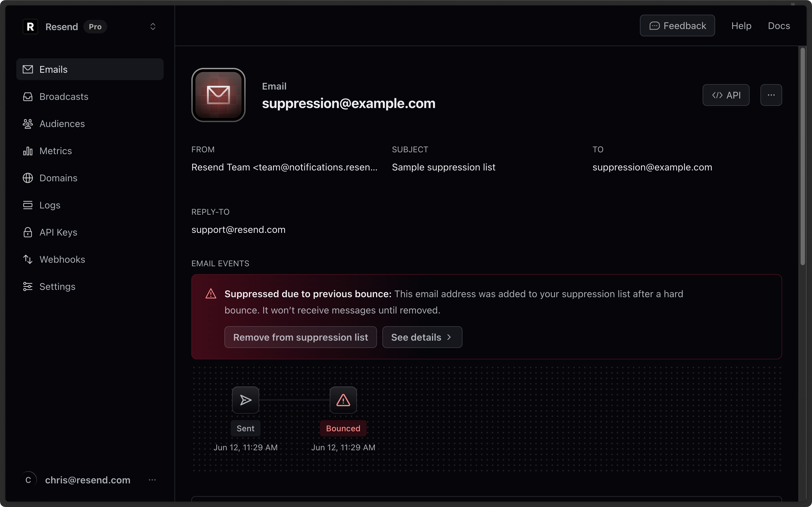812x507 pixels.
Task: Open the email more options menu
Action: click(771, 95)
